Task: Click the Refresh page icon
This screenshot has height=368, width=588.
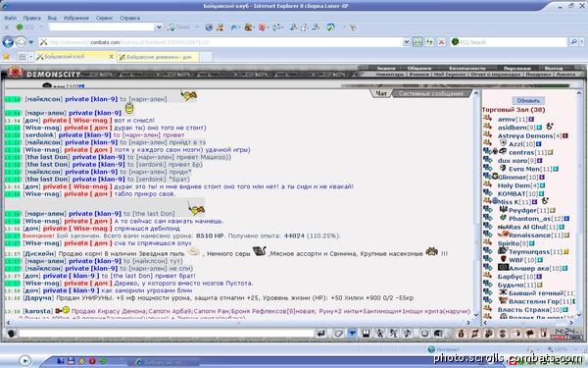Action: [429, 42]
